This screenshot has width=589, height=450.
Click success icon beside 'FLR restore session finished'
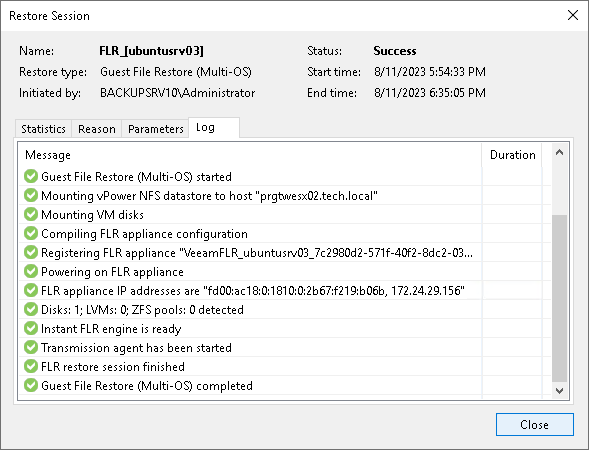31,366
